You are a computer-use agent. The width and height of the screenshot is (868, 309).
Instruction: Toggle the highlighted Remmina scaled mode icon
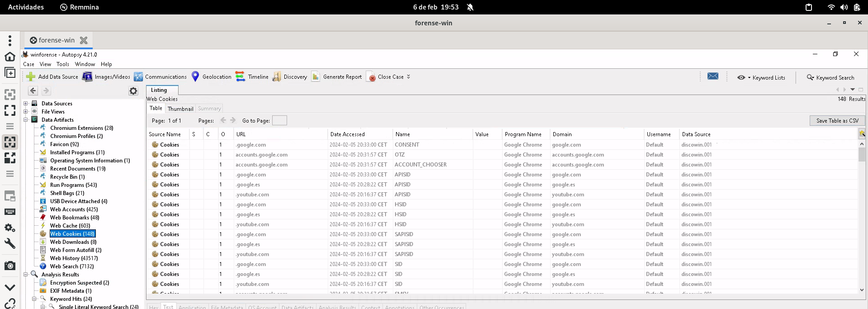(10, 142)
